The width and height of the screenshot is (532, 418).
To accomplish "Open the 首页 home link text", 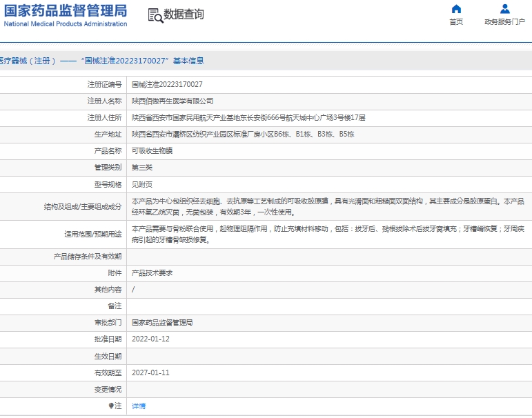I will [456, 22].
